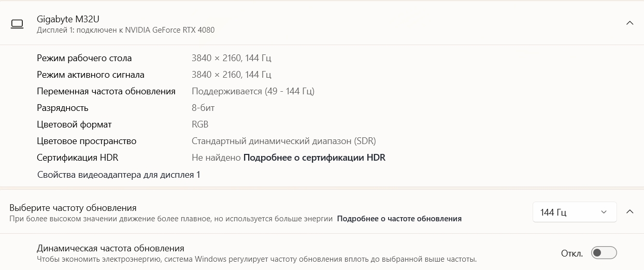Click the Откл. label near the toggle
Image resolution: width=644 pixels, height=270 pixels.
(571, 253)
